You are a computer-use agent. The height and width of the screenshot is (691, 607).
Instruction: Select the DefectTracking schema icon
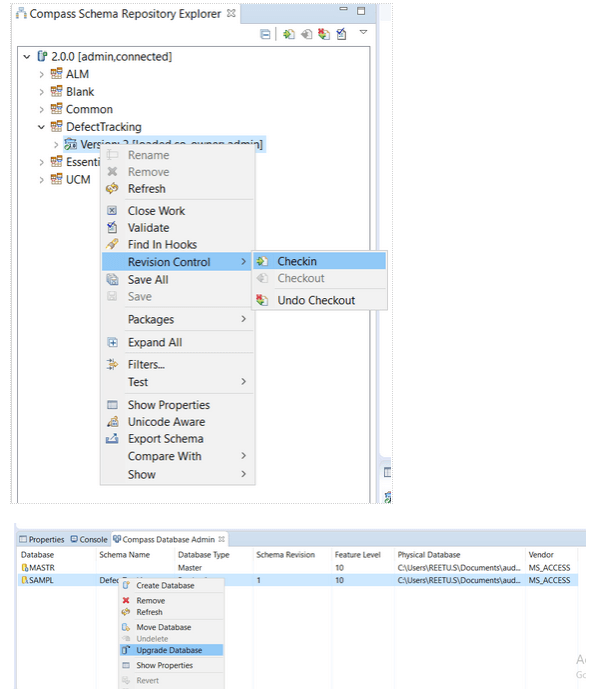tap(56, 126)
